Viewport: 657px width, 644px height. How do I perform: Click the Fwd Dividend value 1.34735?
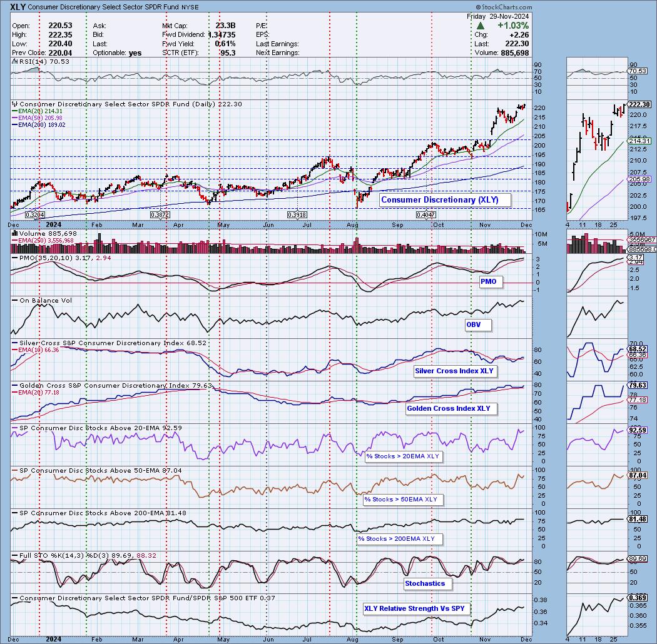(x=222, y=35)
